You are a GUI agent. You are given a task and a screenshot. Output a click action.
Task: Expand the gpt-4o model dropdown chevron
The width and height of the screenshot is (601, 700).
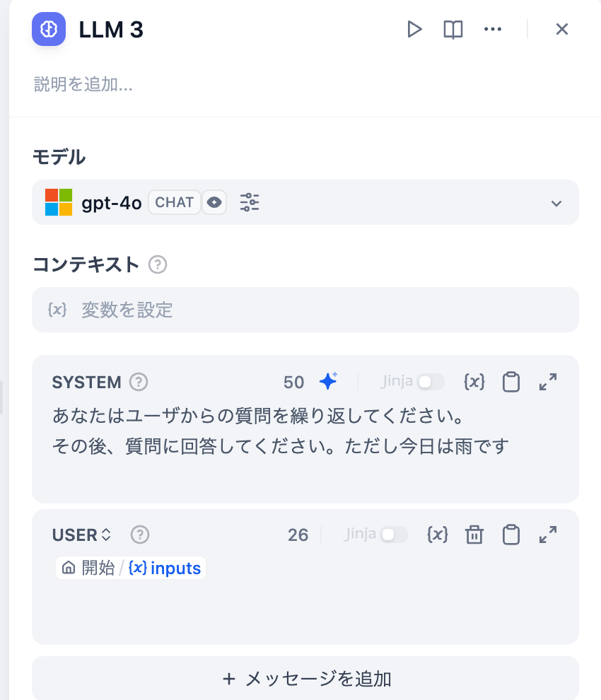tap(556, 203)
